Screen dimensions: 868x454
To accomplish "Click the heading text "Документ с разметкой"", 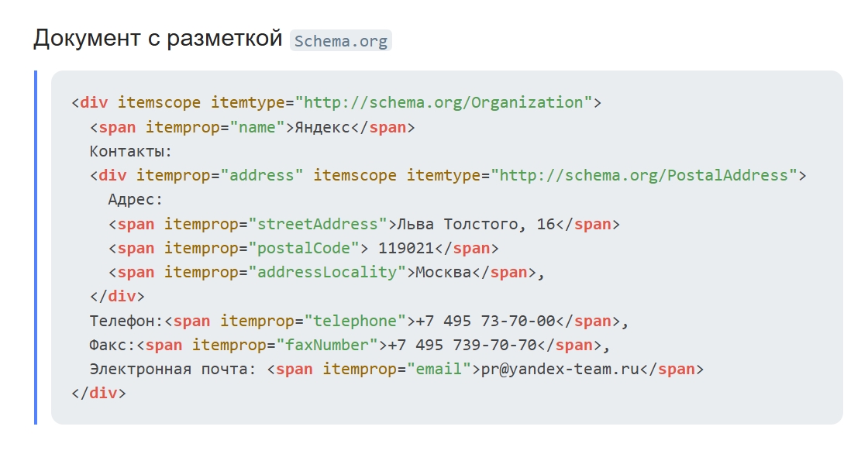I will (x=157, y=39).
